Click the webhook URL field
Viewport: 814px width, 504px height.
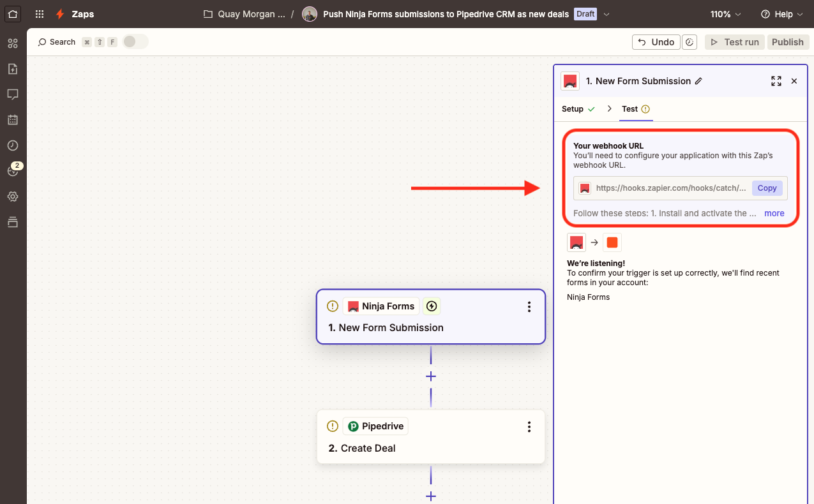681,188
